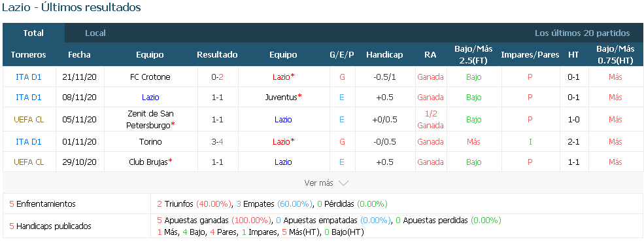
Task: Click the Torneos column header
Action: point(28,55)
